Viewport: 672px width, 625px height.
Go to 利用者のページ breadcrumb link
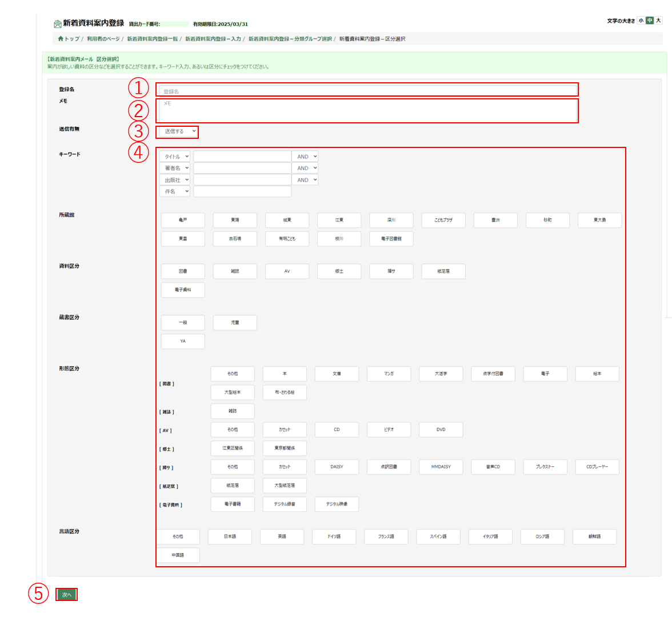pos(103,39)
